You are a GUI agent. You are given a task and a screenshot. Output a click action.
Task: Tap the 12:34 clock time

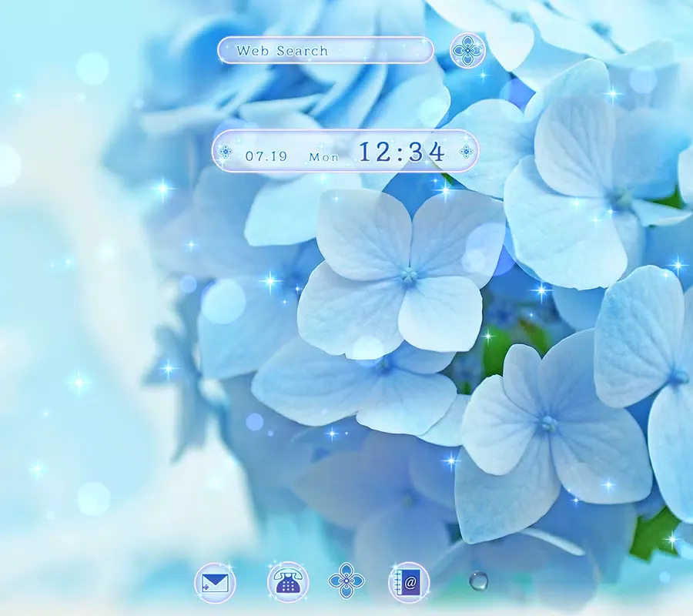tap(401, 152)
